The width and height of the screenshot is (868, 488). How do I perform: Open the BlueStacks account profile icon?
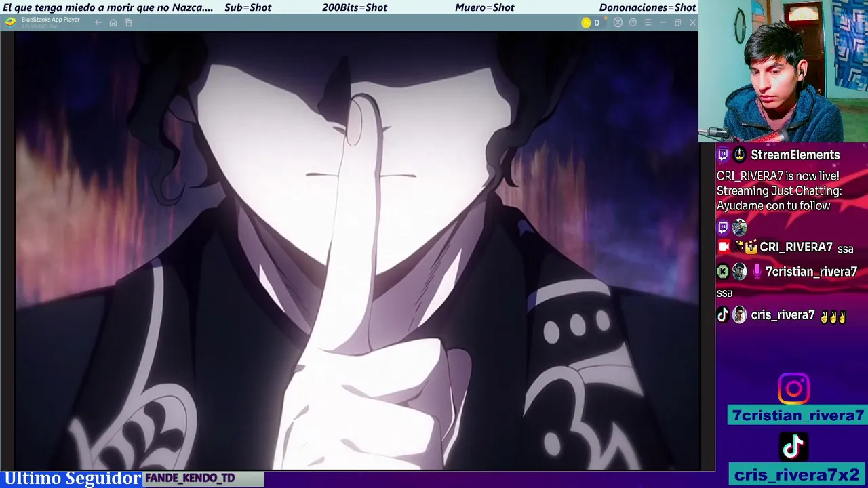click(x=618, y=23)
